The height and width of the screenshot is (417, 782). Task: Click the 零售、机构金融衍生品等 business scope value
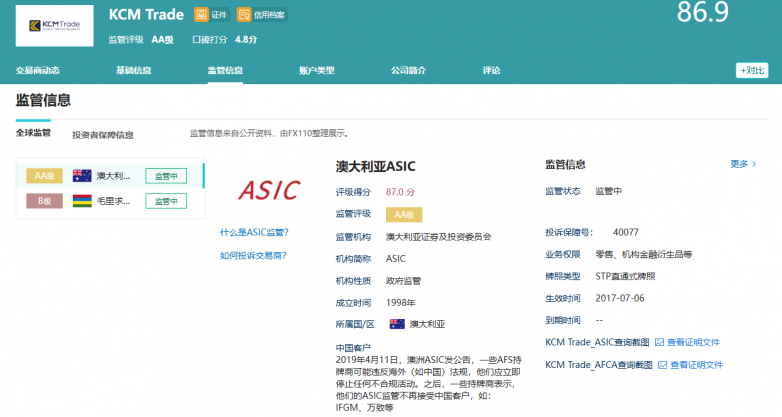644,254
